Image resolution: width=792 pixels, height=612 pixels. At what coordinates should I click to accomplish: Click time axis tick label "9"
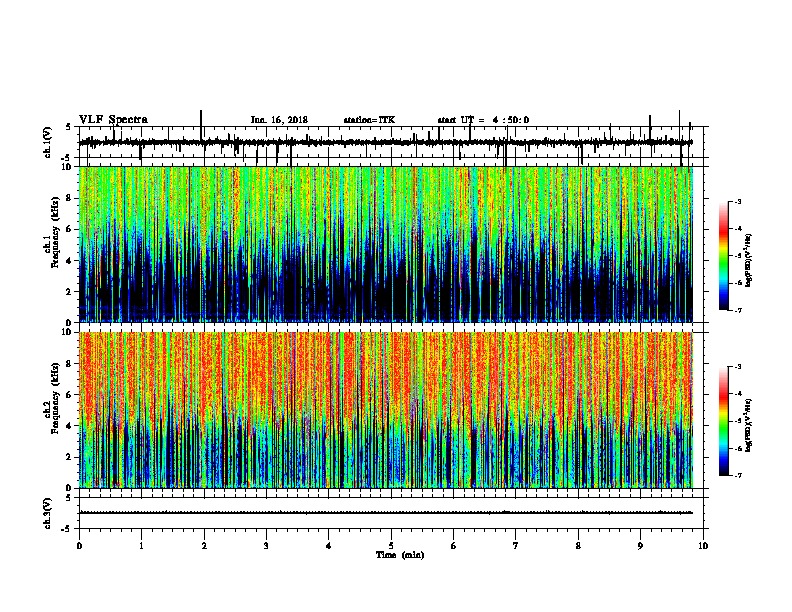click(x=640, y=546)
